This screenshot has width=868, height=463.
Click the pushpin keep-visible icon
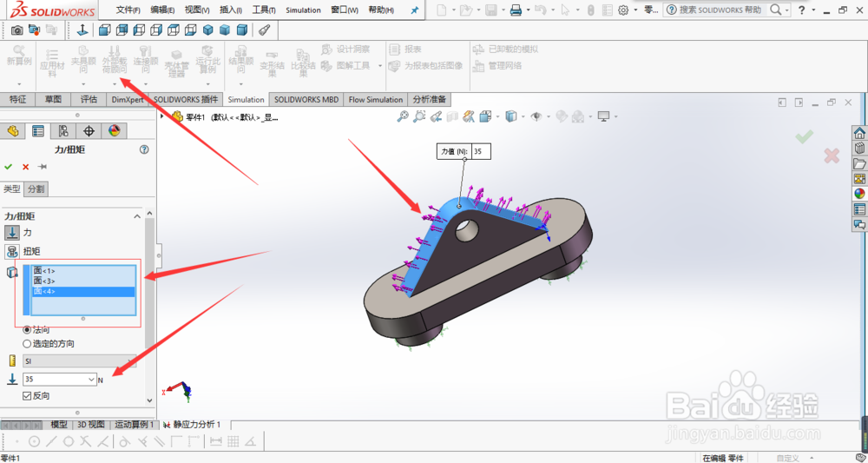pos(42,167)
